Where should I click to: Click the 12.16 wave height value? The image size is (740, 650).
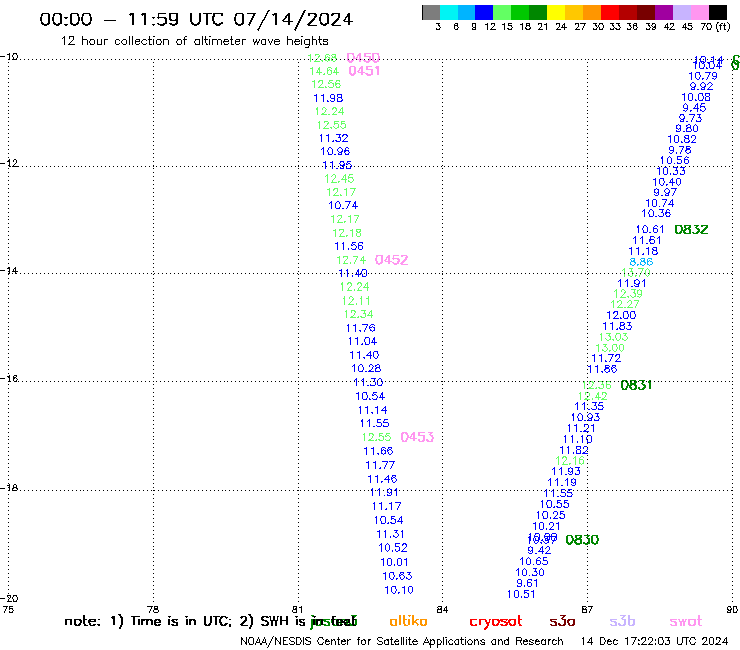(570, 461)
